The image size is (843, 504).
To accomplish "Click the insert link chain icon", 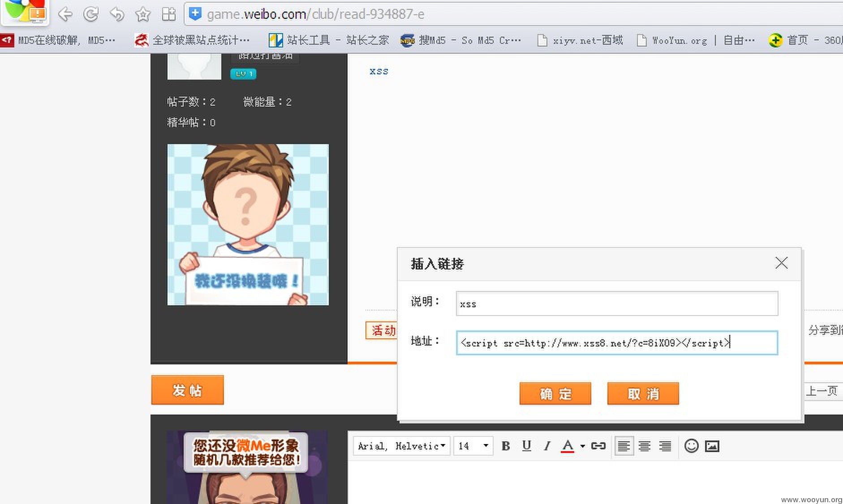I will click(598, 446).
